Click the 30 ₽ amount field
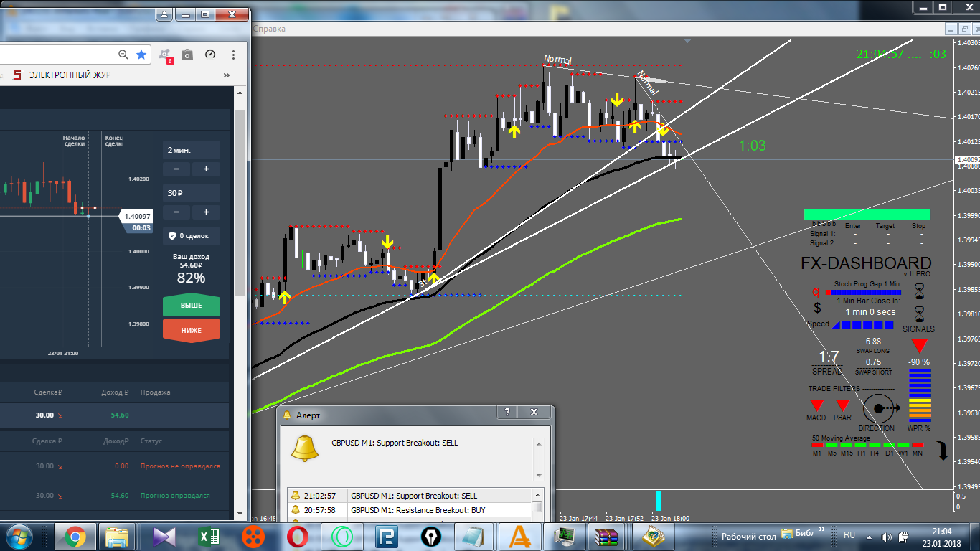The height and width of the screenshot is (551, 980). 192,193
